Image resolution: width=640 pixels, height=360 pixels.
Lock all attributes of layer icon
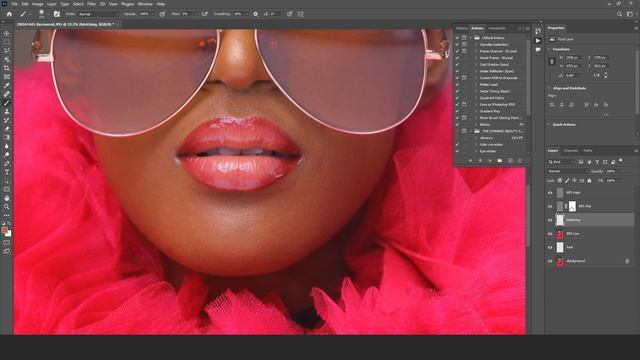tap(589, 180)
